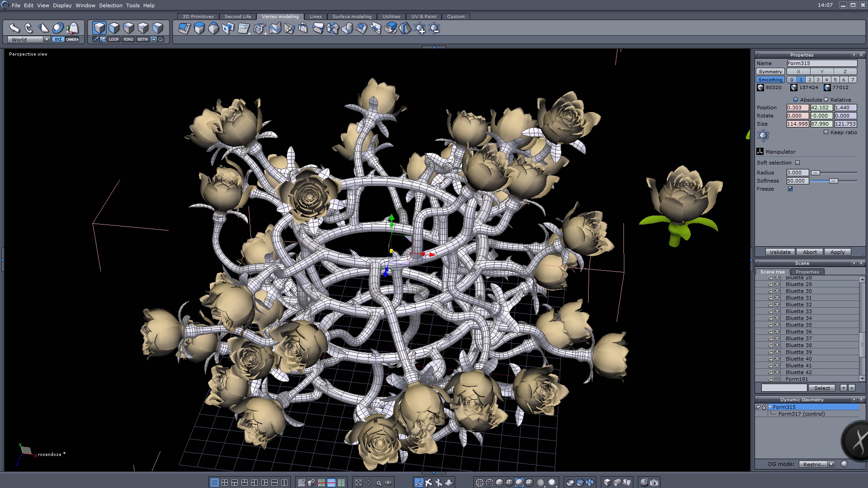Open the Surface modeling tab
Screen dimensions: 868x488
tap(352, 16)
